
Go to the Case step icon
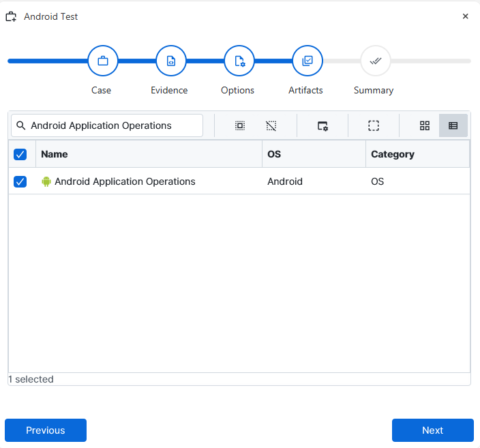(103, 61)
